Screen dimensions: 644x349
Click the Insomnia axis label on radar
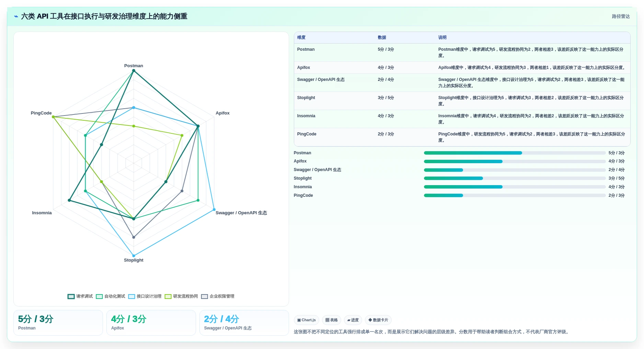tap(42, 213)
